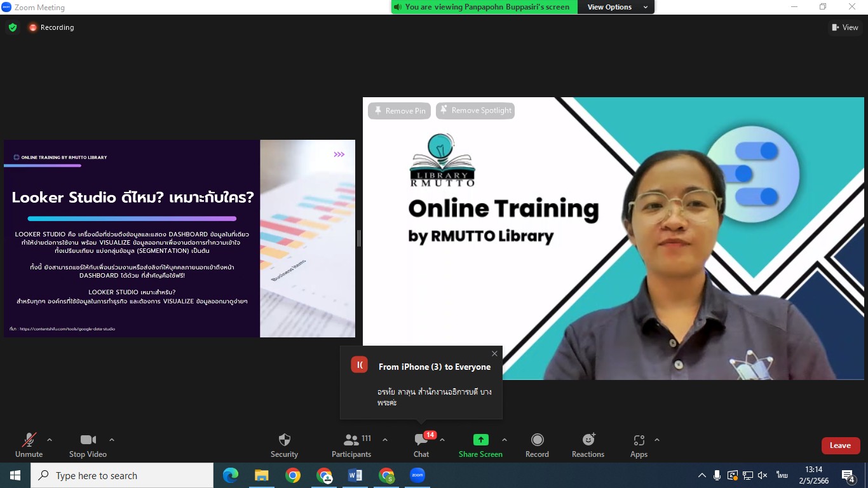Open Google Chrome from taskbar
The width and height of the screenshot is (868, 488).
coord(293,475)
